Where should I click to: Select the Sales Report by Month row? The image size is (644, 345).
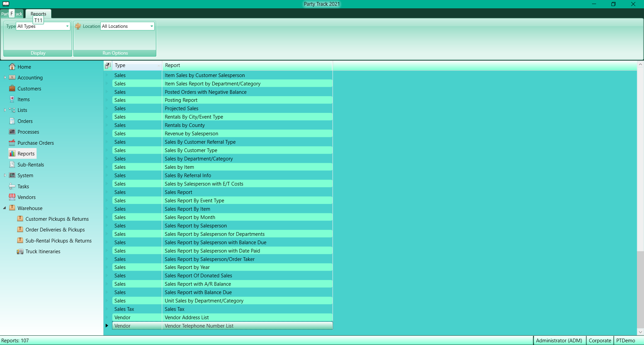(x=190, y=217)
